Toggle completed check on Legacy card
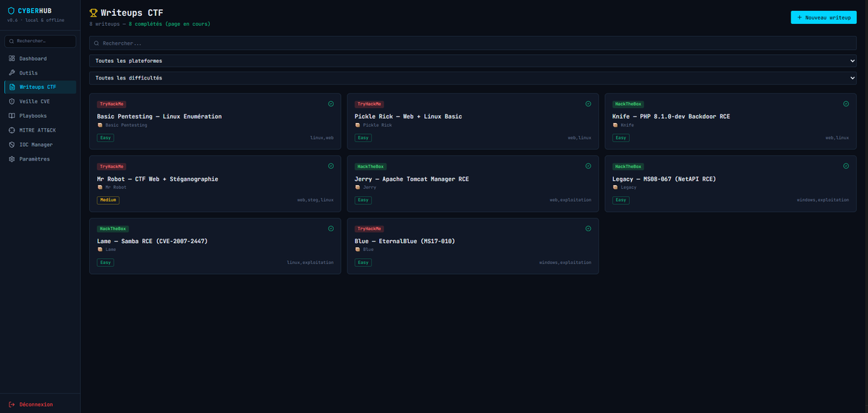868x413 pixels. [846, 166]
